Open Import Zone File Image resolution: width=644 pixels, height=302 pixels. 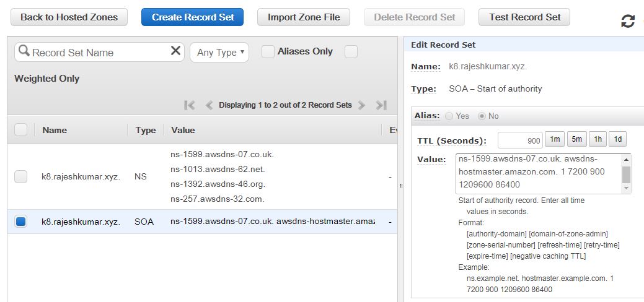(304, 17)
